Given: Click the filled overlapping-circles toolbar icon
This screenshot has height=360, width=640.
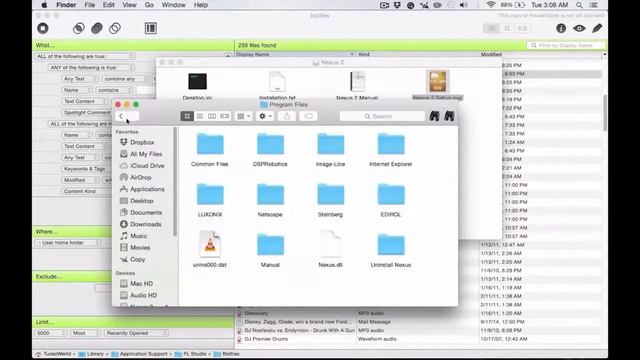Looking at the screenshot, I should click(x=97, y=28).
